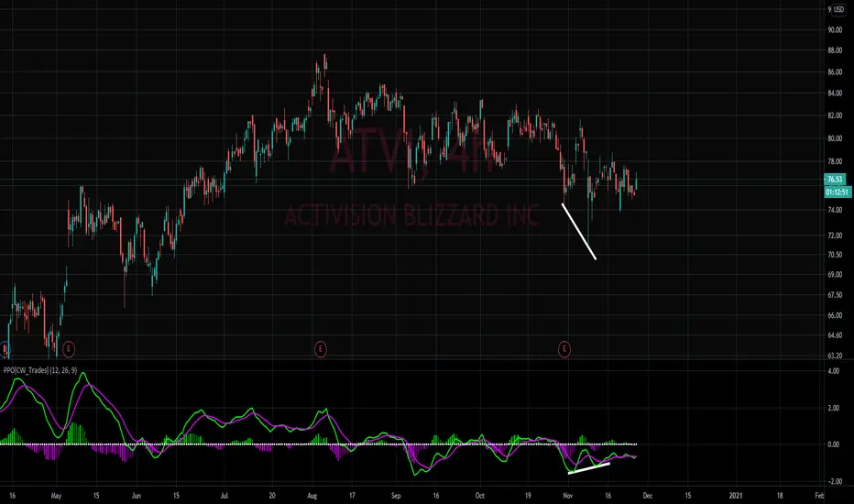Click the 2021 year label on time axis
Viewport: 854px width, 504px height.
tap(736, 496)
